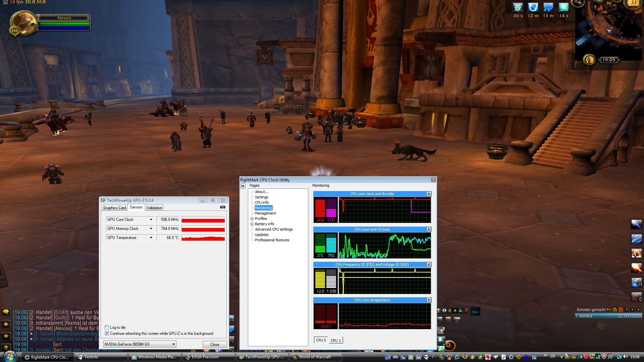Collapse CPU core temperature panel
644x362 pixels.
pyautogui.click(x=429, y=300)
